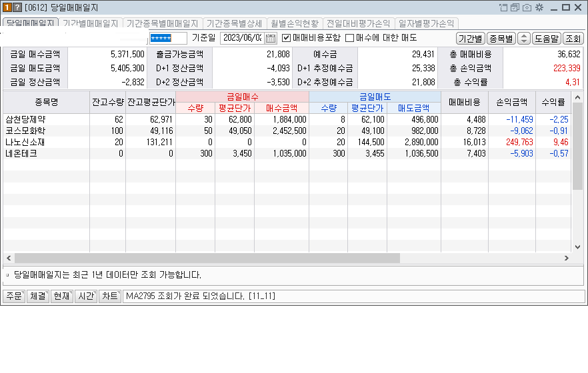Click the loss value -11,459
The width and height of the screenshot is (588, 373).
519,119
